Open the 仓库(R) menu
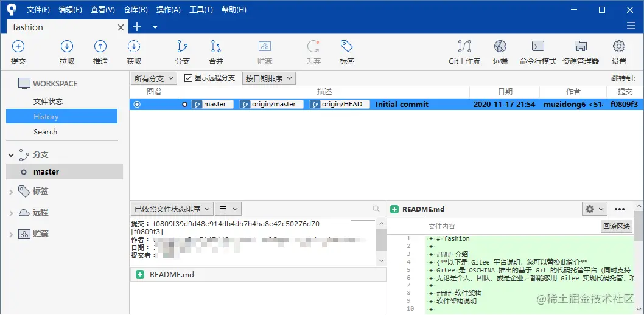Image resolution: width=644 pixels, height=315 pixels. [136, 10]
